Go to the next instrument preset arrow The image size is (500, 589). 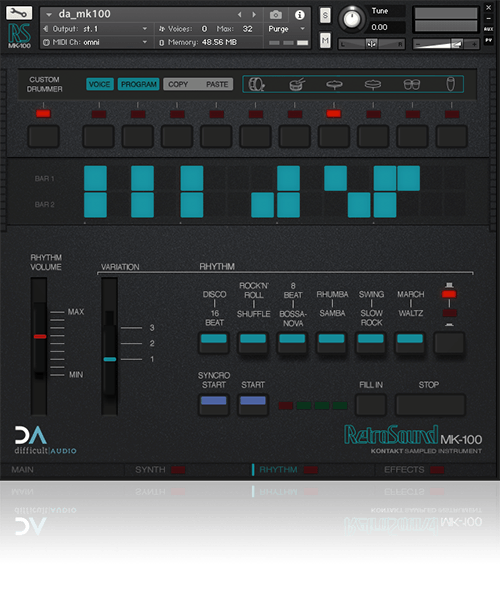pyautogui.click(x=254, y=15)
